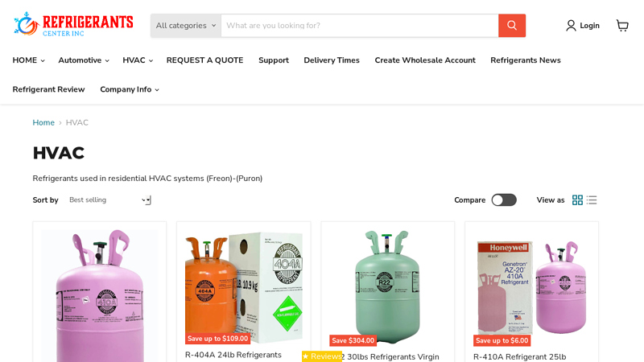Click the orange search magnifier button
This screenshot has width=644, height=362.
tap(512, 26)
